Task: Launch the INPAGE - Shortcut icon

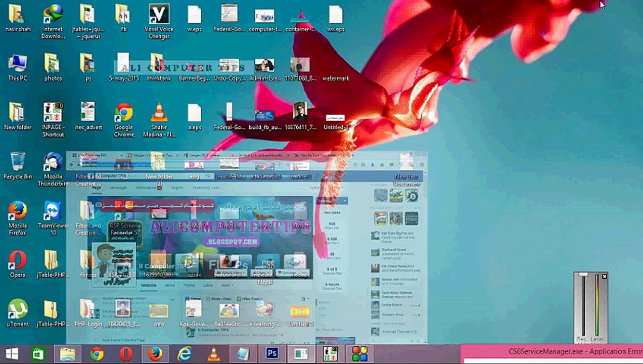Action: pyautogui.click(x=53, y=120)
